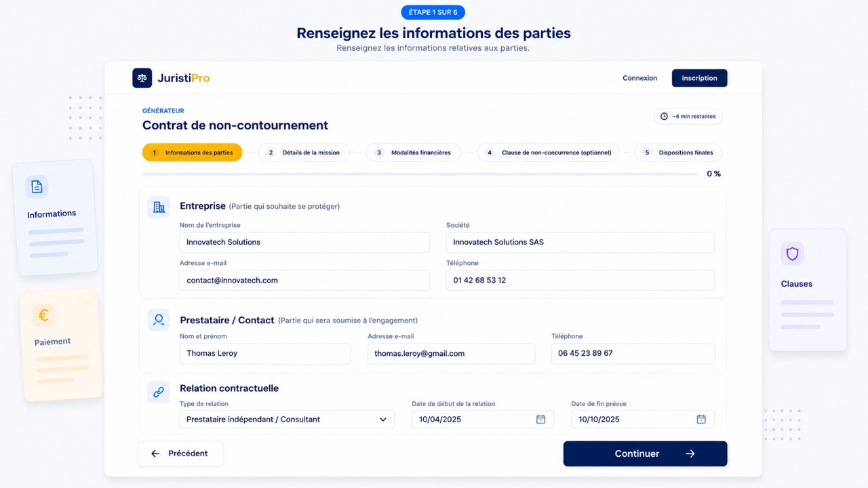Click the Continuer button
The height and width of the screenshot is (488, 868).
[645, 453]
